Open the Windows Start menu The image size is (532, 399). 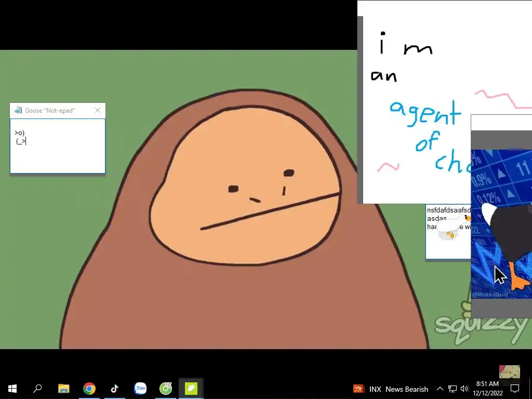pos(12,389)
